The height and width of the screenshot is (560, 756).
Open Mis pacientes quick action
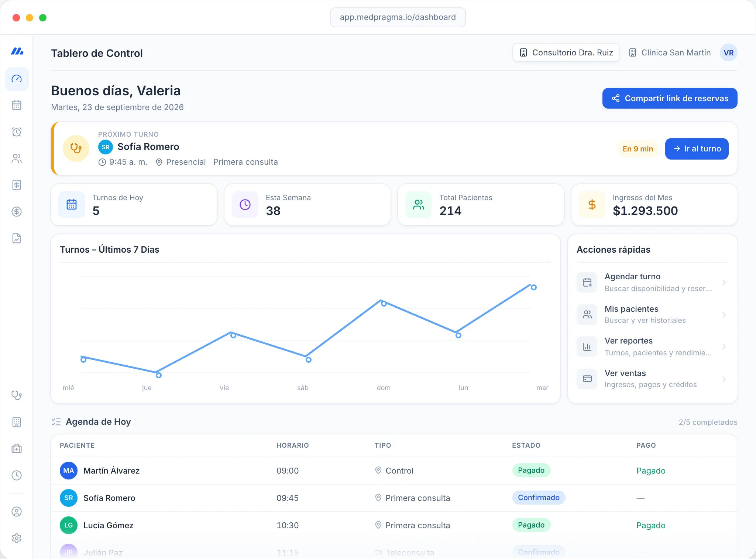tap(652, 314)
